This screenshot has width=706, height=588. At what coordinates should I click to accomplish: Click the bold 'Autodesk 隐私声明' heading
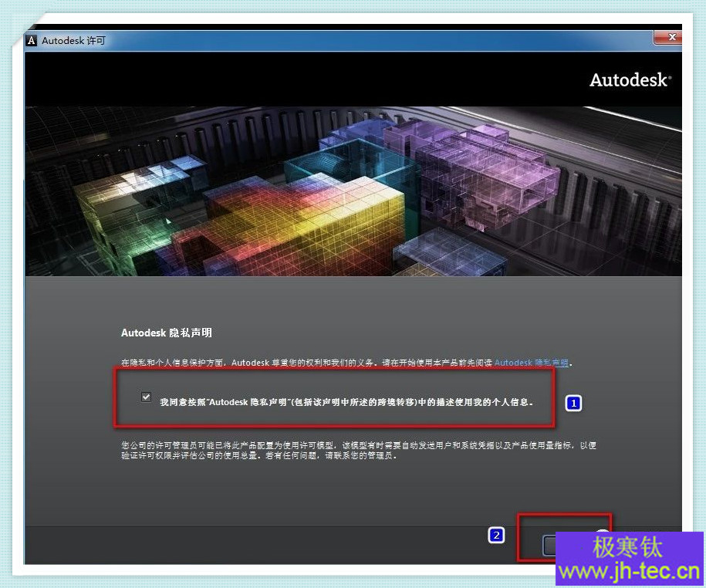[x=167, y=333]
